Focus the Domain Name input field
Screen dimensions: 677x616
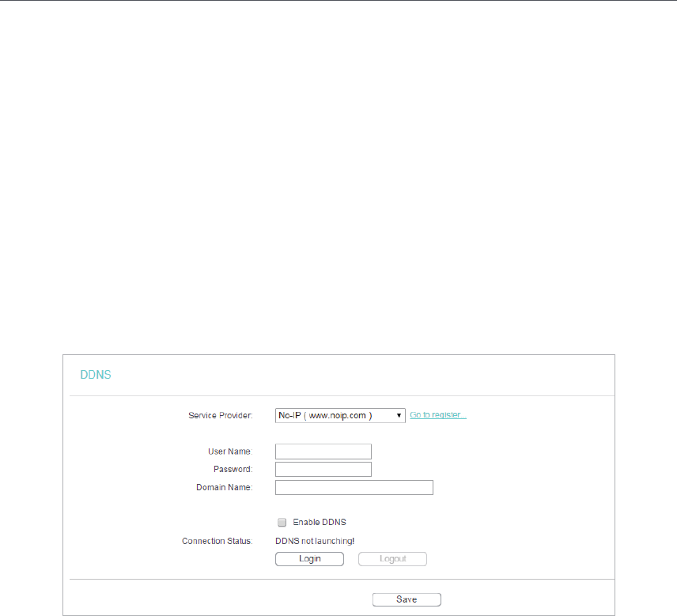coord(354,487)
